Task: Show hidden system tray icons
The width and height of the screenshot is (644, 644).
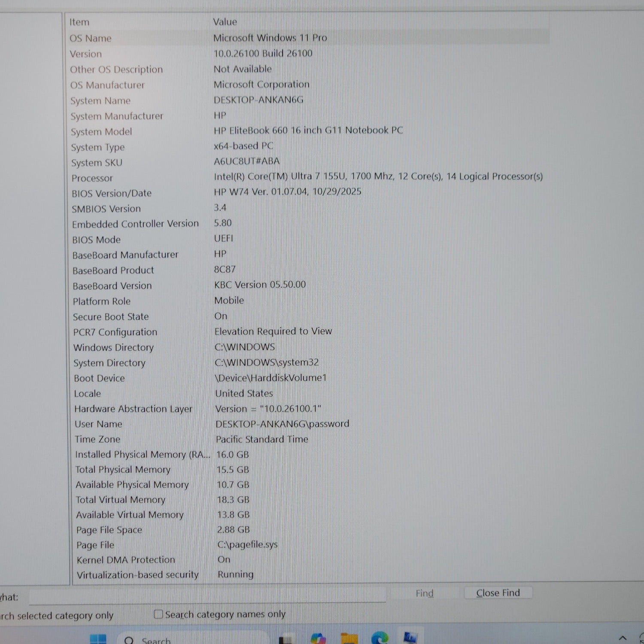Action: tap(623, 638)
